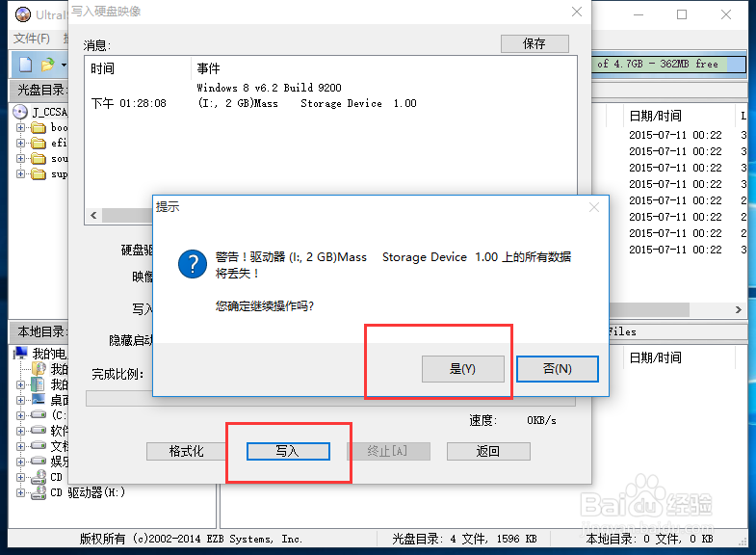Sort by upper 日期/时间 column header
756x555 pixels.
(679, 116)
